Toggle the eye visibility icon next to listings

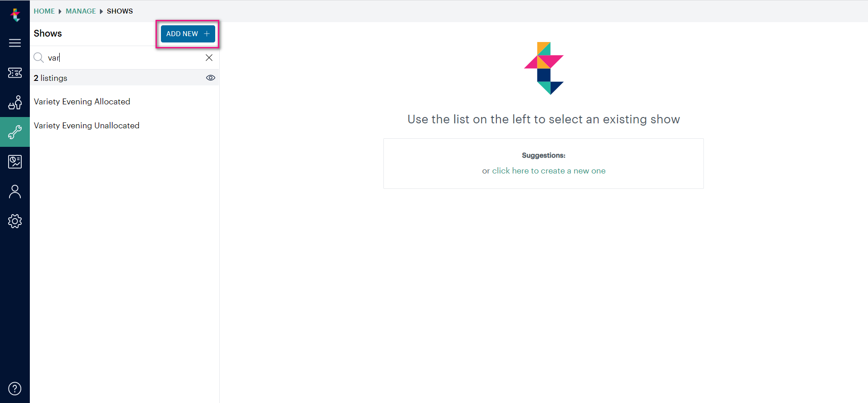[x=211, y=78]
